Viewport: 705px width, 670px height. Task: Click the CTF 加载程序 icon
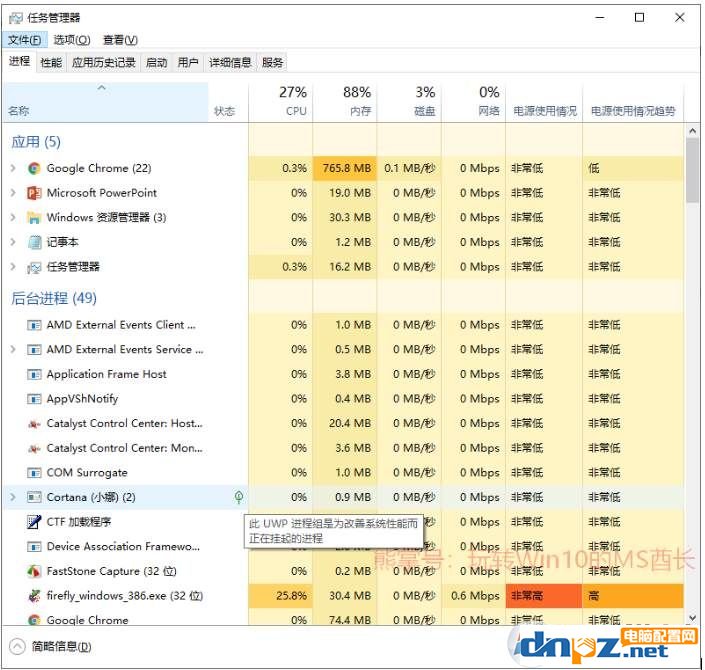coord(34,522)
